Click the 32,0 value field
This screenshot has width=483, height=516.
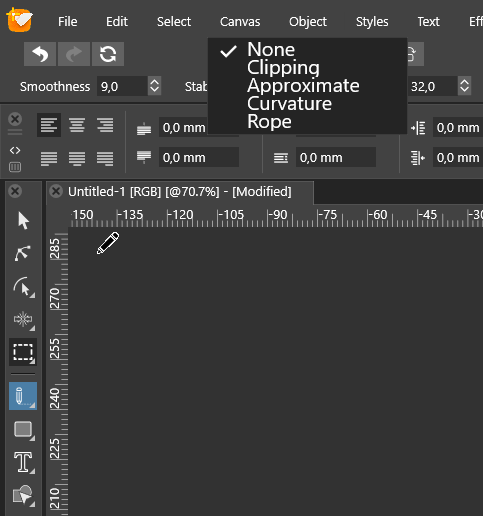pos(432,86)
